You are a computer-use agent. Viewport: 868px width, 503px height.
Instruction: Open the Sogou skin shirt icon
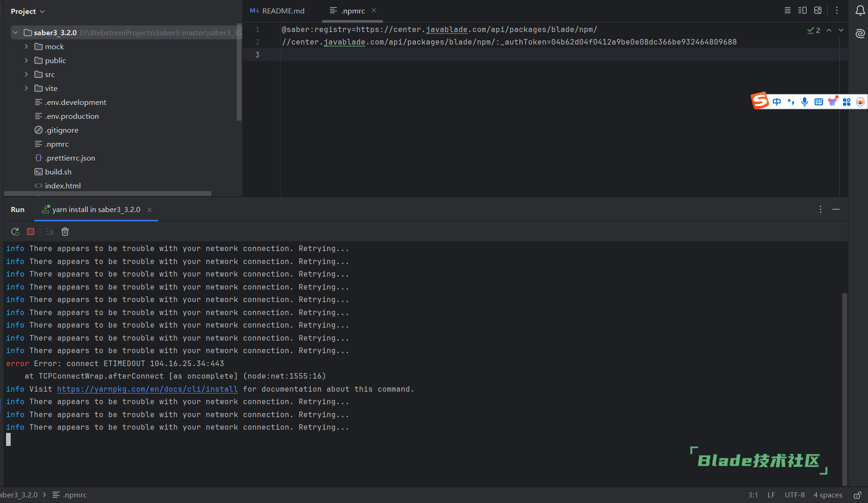pos(833,101)
